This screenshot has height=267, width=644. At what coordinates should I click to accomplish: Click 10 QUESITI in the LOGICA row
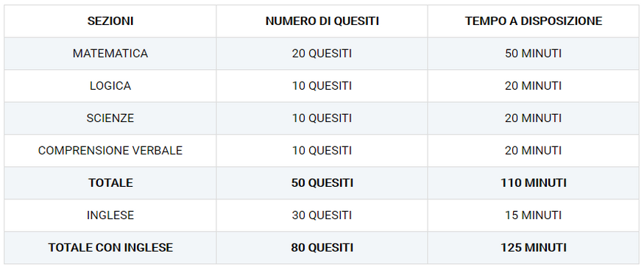[322, 86]
